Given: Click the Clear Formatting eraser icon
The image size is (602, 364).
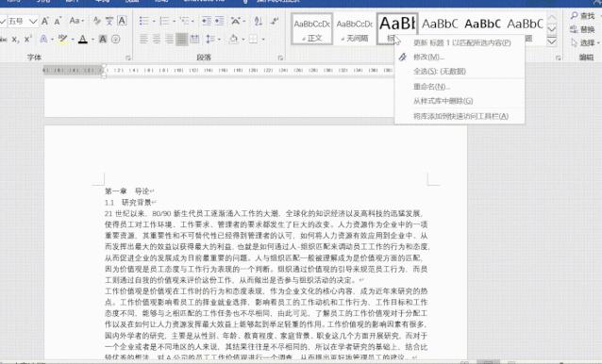Looking at the screenshot, I should coord(97,21).
